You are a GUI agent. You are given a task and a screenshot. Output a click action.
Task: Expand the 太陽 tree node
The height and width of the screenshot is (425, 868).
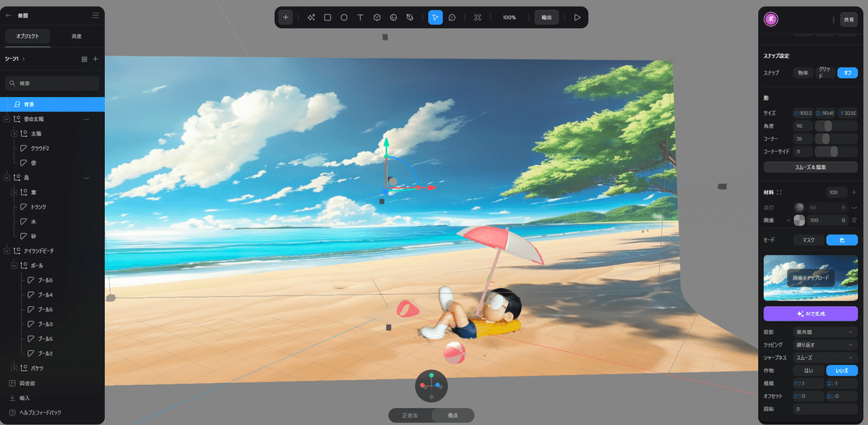14,133
